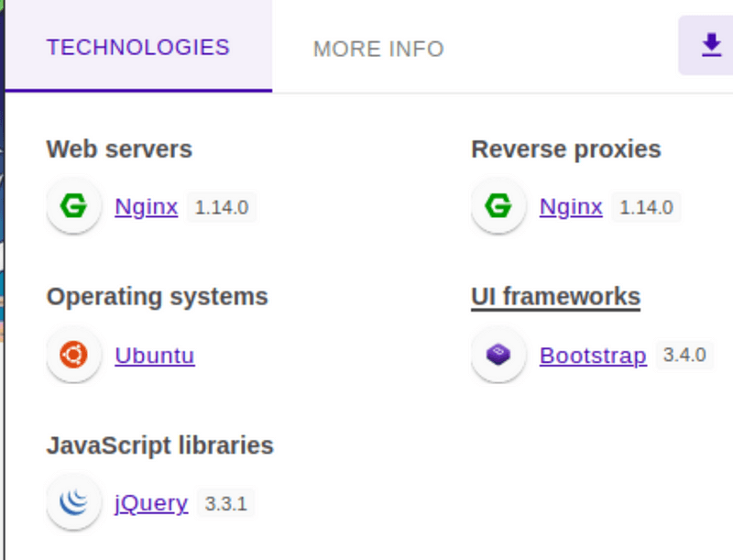
Task: Open the More Info tab
Action: tap(378, 49)
